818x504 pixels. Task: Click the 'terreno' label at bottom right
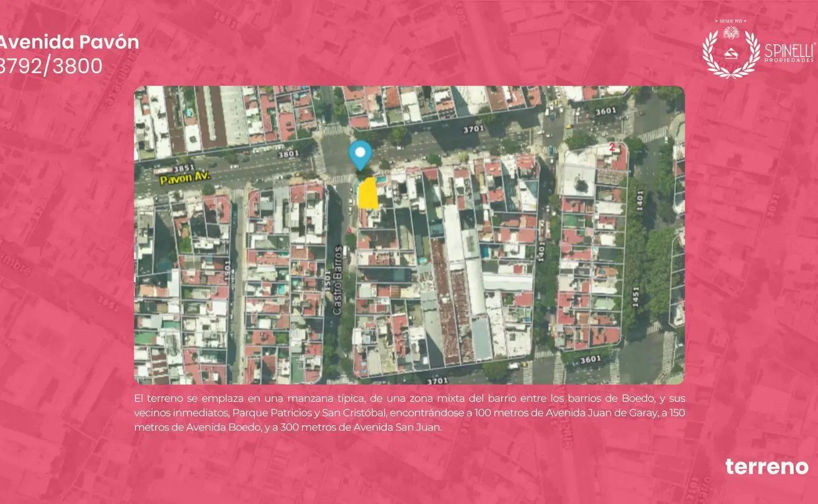point(766,466)
